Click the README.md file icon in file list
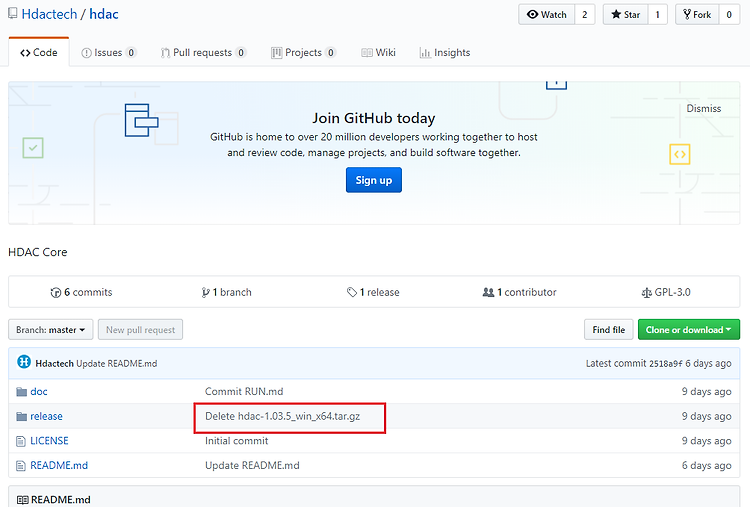750x507 pixels. pyautogui.click(x=21, y=466)
